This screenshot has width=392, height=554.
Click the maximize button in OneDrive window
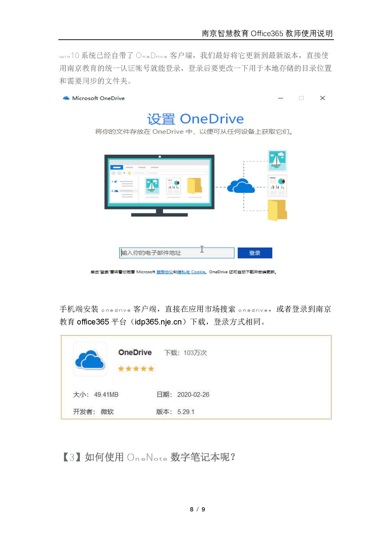(301, 98)
